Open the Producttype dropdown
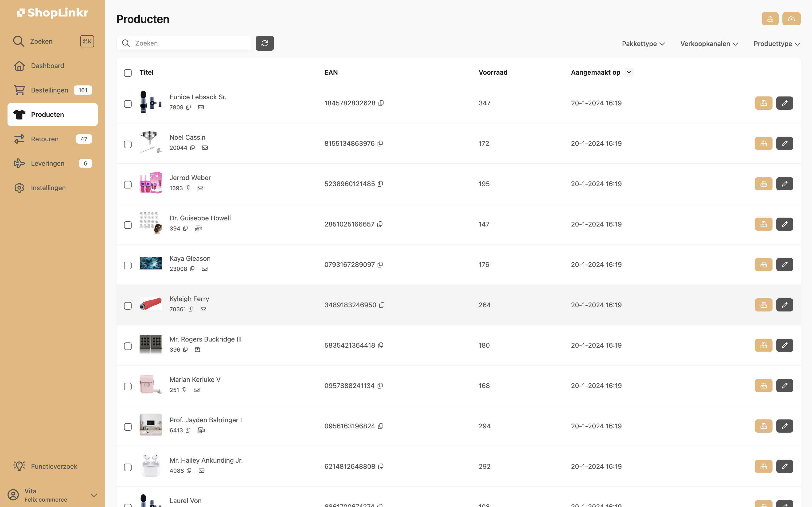Screen dimensions: 812x507 (777, 44)
